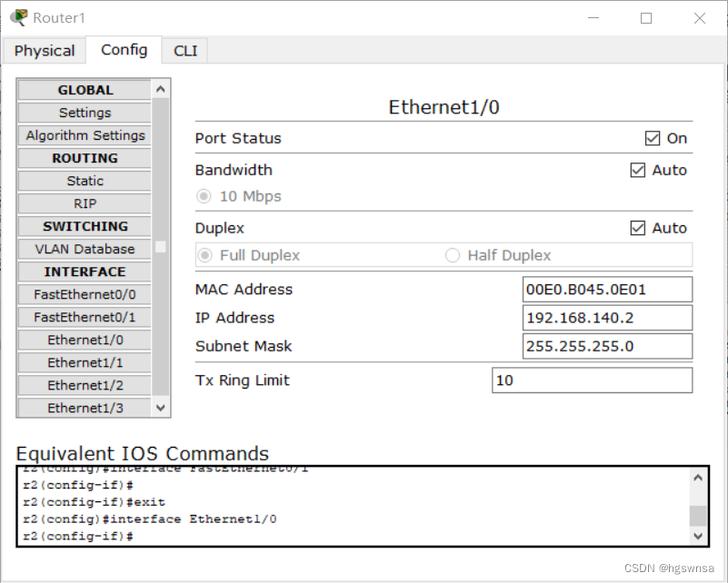
Task: Select the FastEthernet0/0 interface
Action: point(85,294)
